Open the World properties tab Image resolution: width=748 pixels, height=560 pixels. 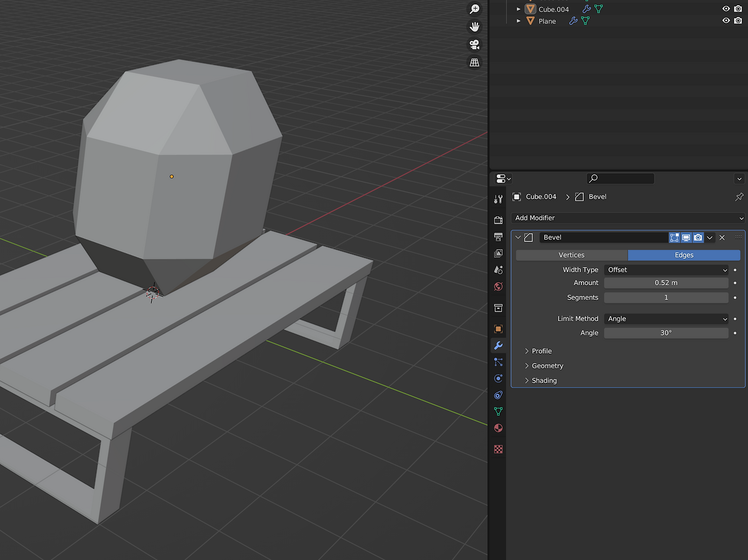[498, 286]
